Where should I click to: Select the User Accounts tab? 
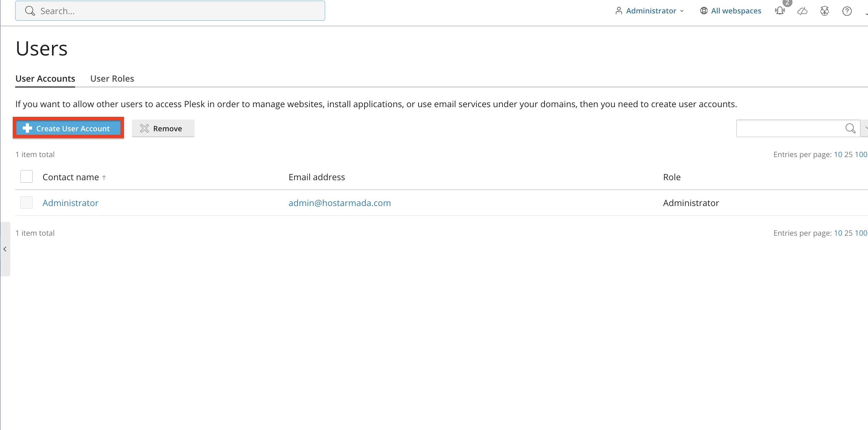pos(45,79)
